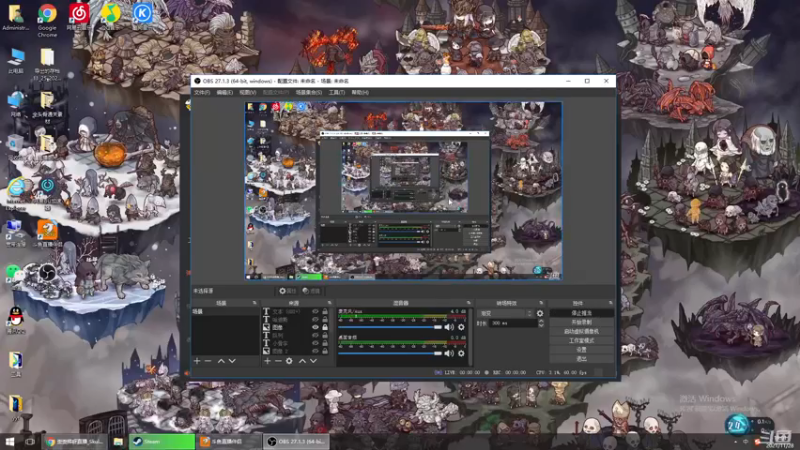800x450 pixels.
Task: Move scene down with the scenes panel arrow
Action: (232, 361)
